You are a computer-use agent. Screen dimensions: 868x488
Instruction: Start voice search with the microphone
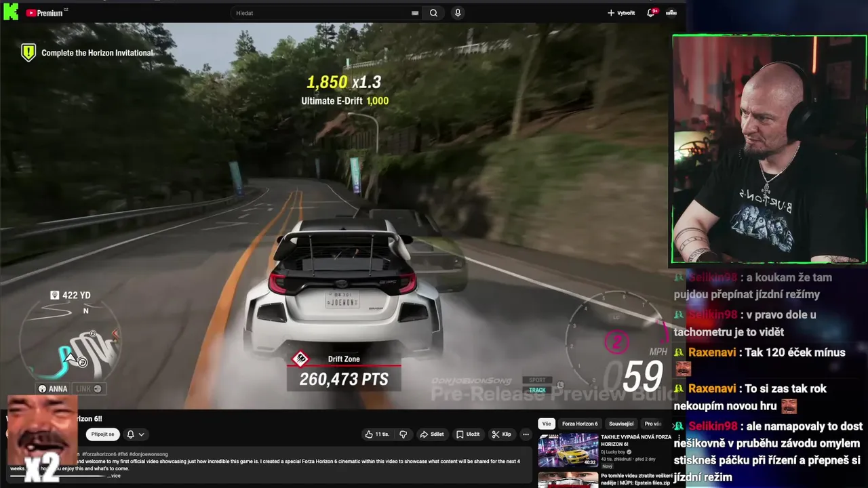point(458,13)
